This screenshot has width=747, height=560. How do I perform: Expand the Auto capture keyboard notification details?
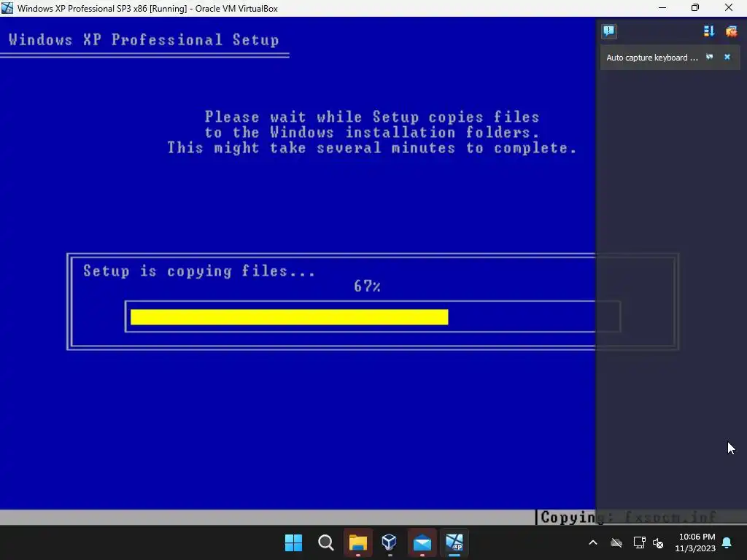tap(709, 57)
